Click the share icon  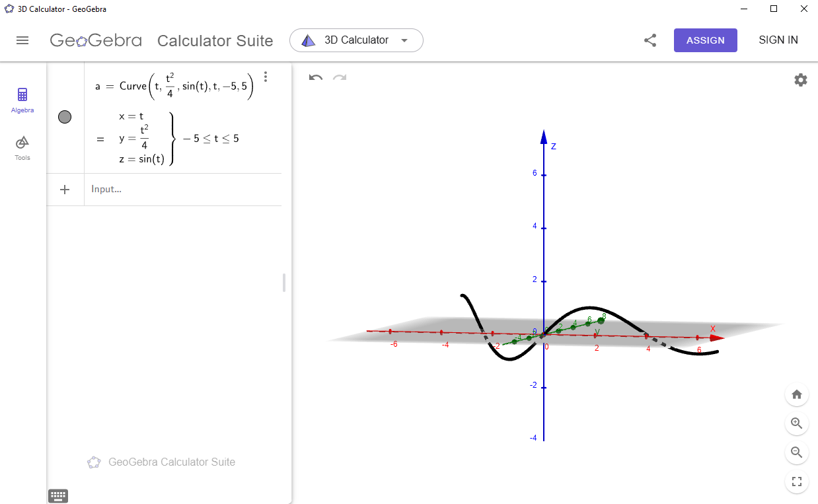pyautogui.click(x=650, y=40)
